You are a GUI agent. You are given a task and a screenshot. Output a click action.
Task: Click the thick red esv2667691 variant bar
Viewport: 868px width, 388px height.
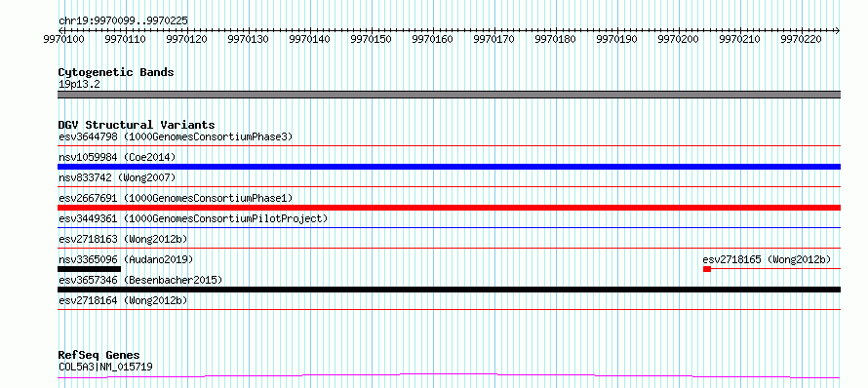click(449, 208)
